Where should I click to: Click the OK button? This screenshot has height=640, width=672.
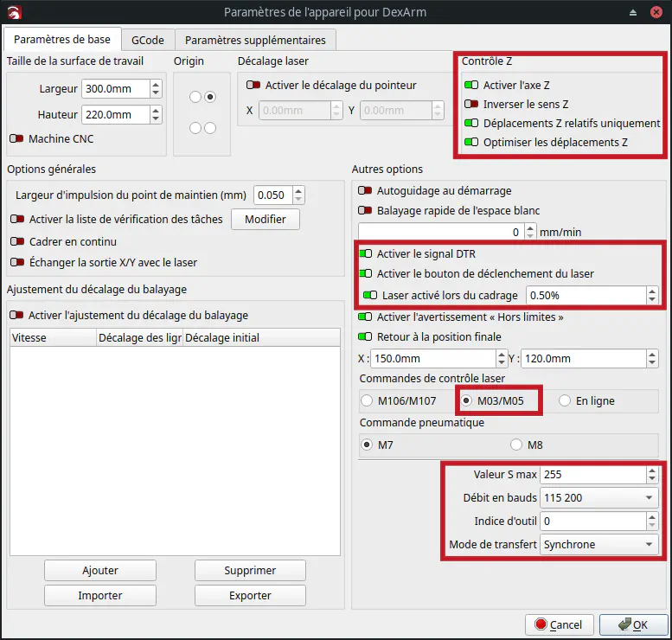click(x=633, y=625)
